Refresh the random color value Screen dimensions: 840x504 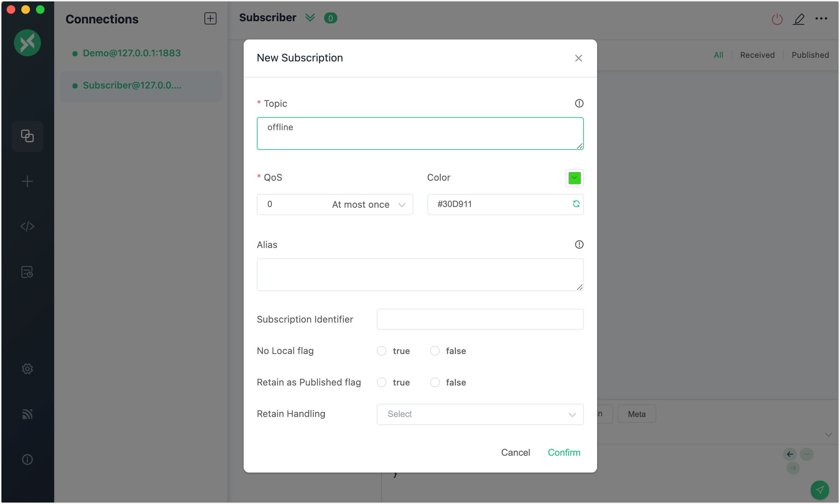[576, 204]
